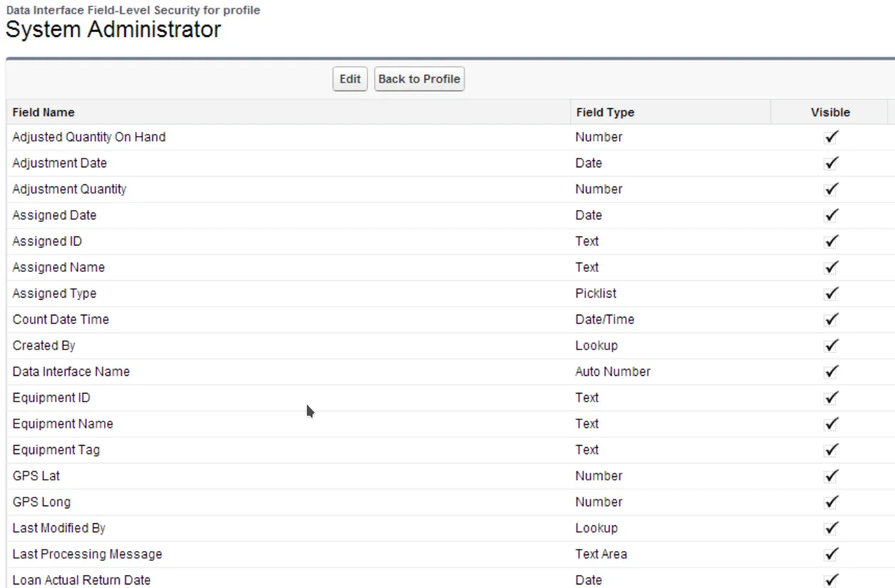Click Visible checkmark for GPS Long

pyautogui.click(x=831, y=502)
